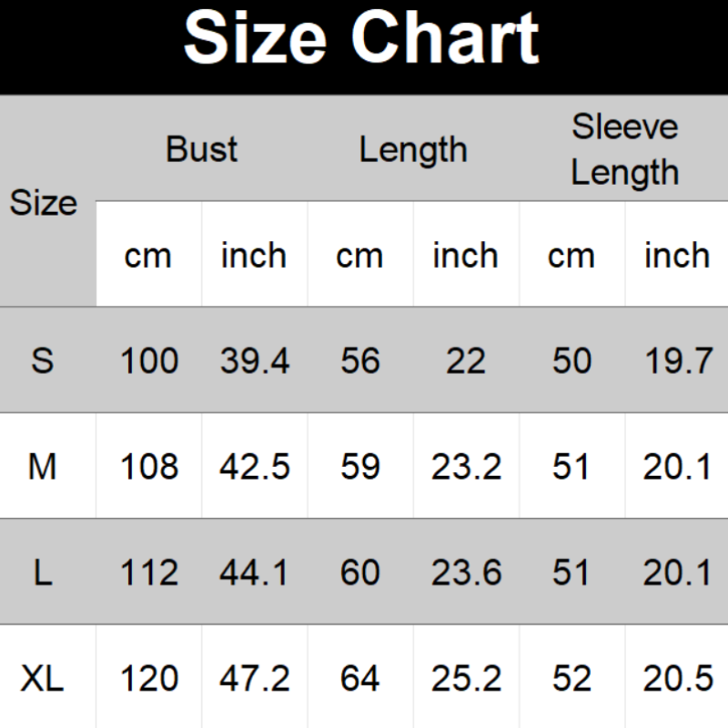This screenshot has width=728, height=728.
Task: Select the 23.6 inch length value
Action: pyautogui.click(x=466, y=572)
